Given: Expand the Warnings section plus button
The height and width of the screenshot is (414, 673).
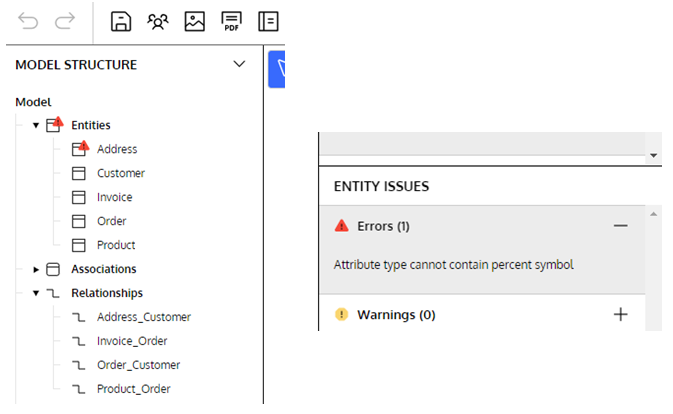Looking at the screenshot, I should click(621, 314).
